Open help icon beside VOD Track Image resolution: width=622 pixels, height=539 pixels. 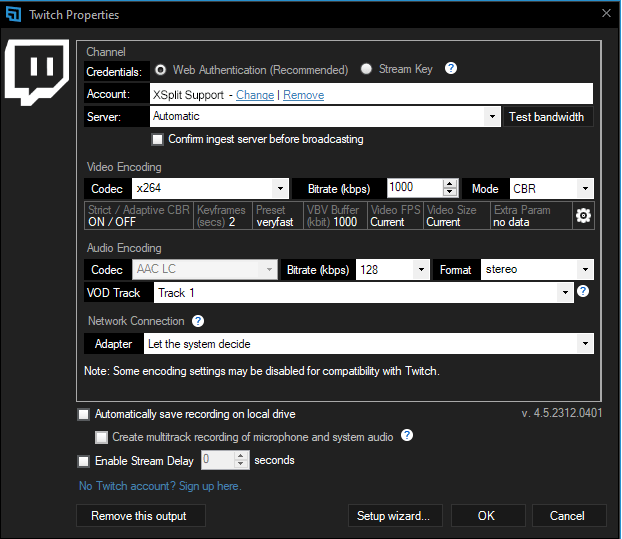[583, 292]
